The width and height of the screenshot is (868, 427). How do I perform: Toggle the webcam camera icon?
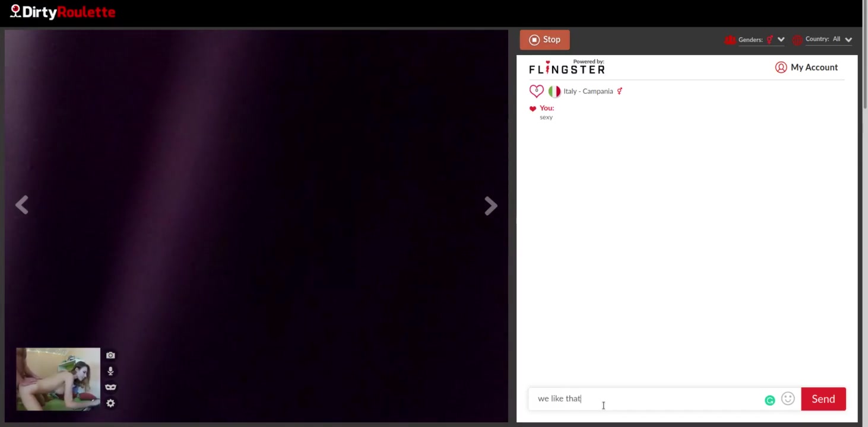[x=110, y=355]
